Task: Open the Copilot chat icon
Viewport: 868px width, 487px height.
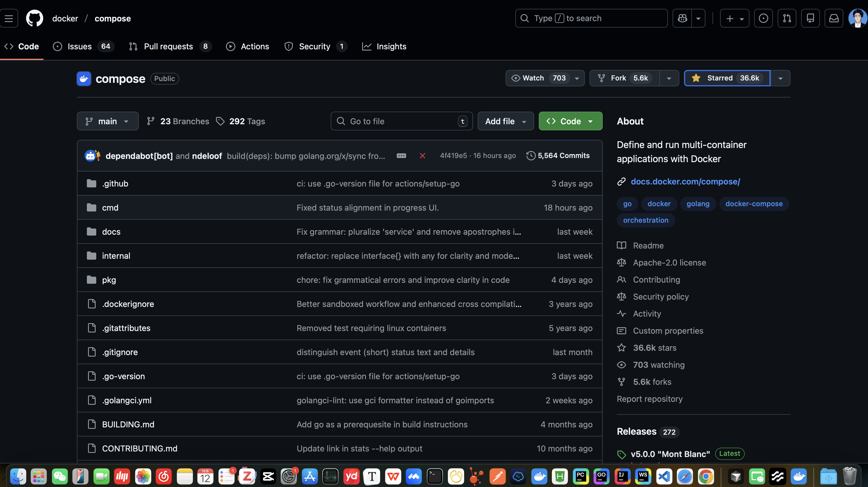Action: point(682,18)
